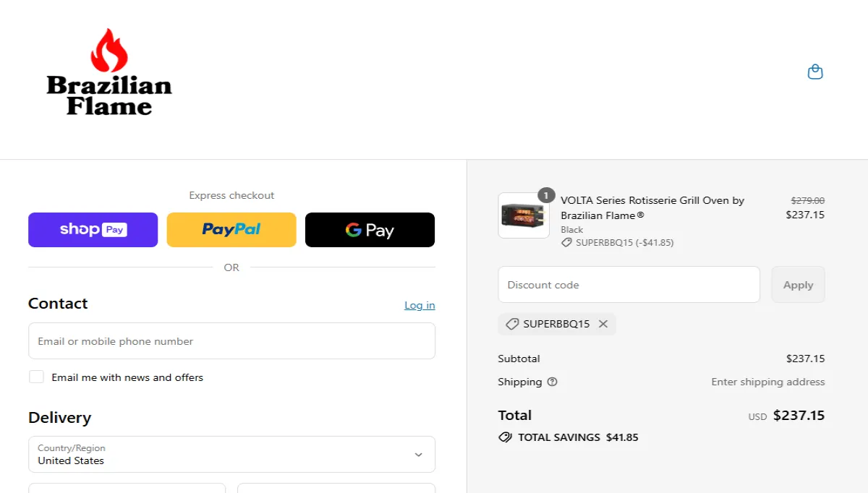This screenshot has height=493, width=868.
Task: Click the total savings tag icon
Action: click(505, 437)
